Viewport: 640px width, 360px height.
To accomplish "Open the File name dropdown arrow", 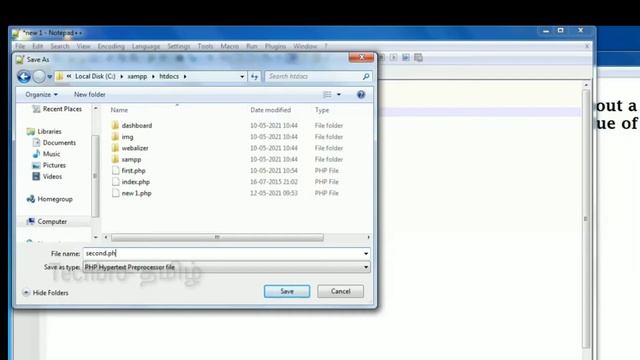I will coord(366,253).
